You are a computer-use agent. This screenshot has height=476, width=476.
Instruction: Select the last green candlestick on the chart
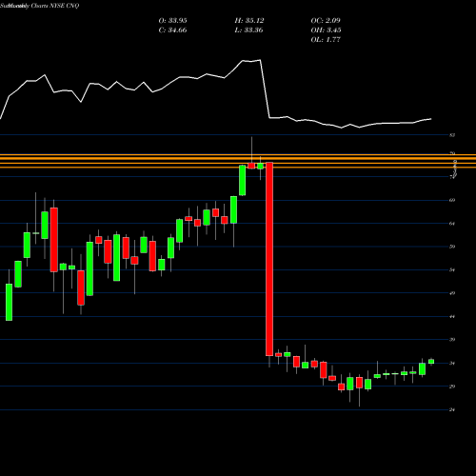coord(431,362)
